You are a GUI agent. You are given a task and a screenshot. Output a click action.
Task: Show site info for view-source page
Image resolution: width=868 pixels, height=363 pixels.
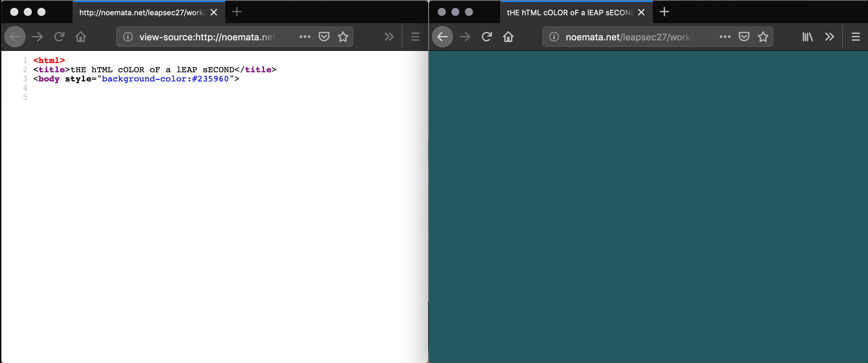pyautogui.click(x=128, y=37)
